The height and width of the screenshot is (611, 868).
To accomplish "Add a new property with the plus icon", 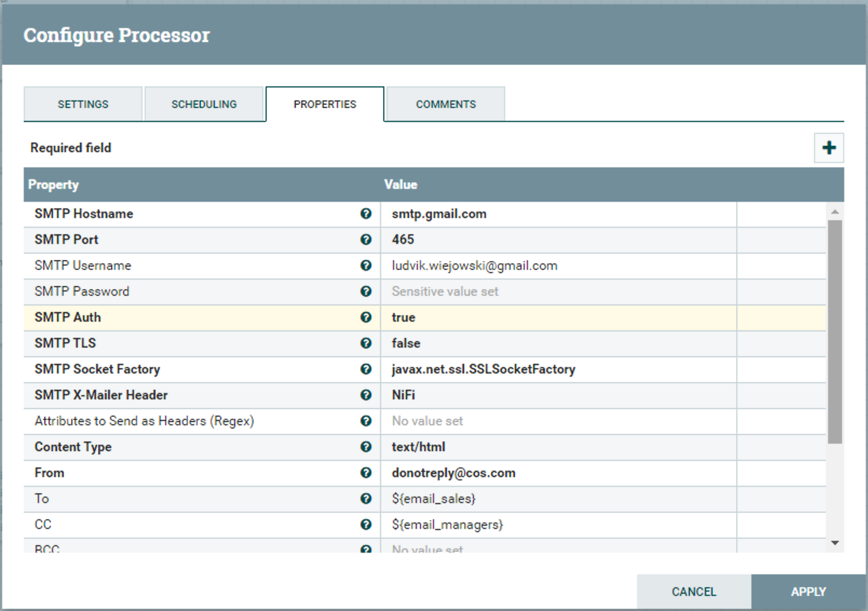I will pos(829,147).
